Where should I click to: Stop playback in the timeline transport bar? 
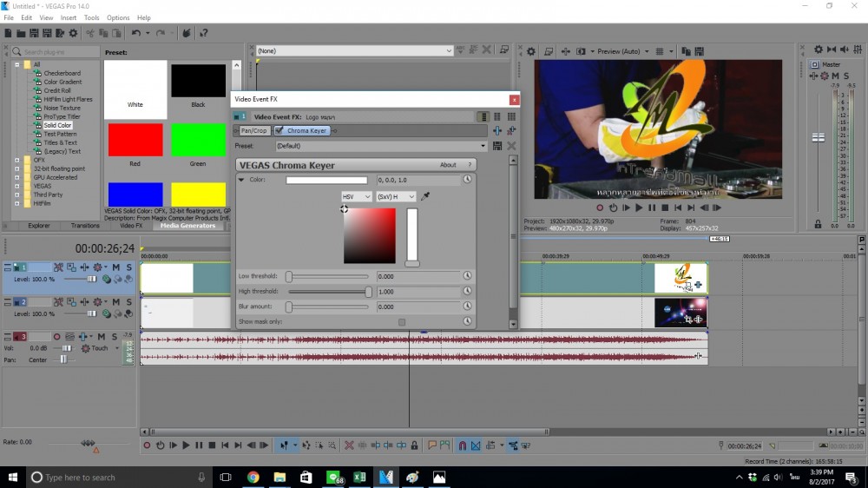(212, 445)
